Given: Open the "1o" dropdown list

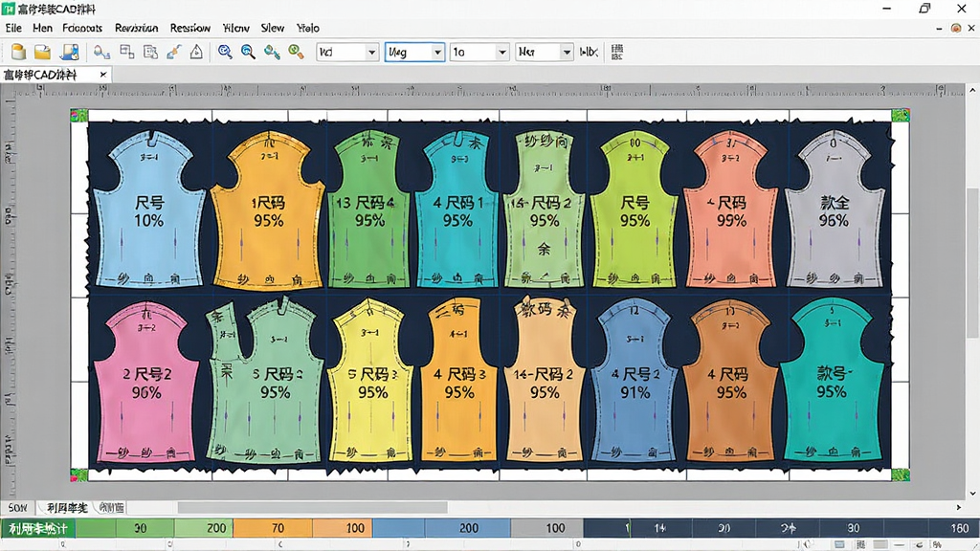Looking at the screenshot, I should (x=479, y=52).
